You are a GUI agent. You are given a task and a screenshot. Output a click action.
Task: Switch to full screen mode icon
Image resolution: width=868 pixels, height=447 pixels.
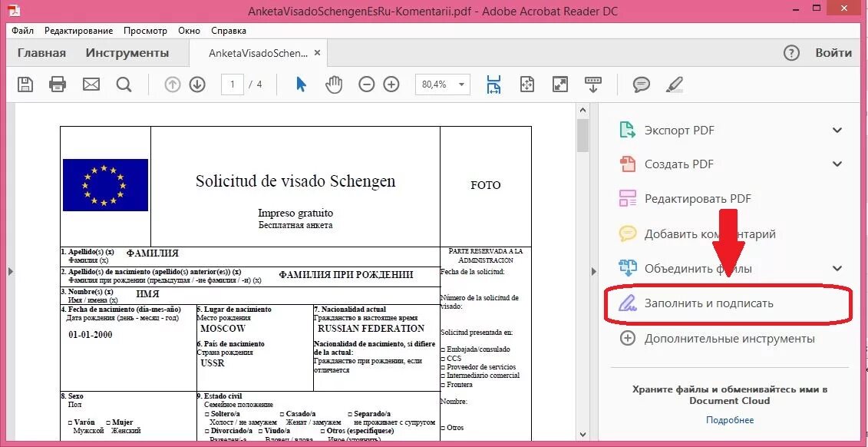(x=560, y=84)
